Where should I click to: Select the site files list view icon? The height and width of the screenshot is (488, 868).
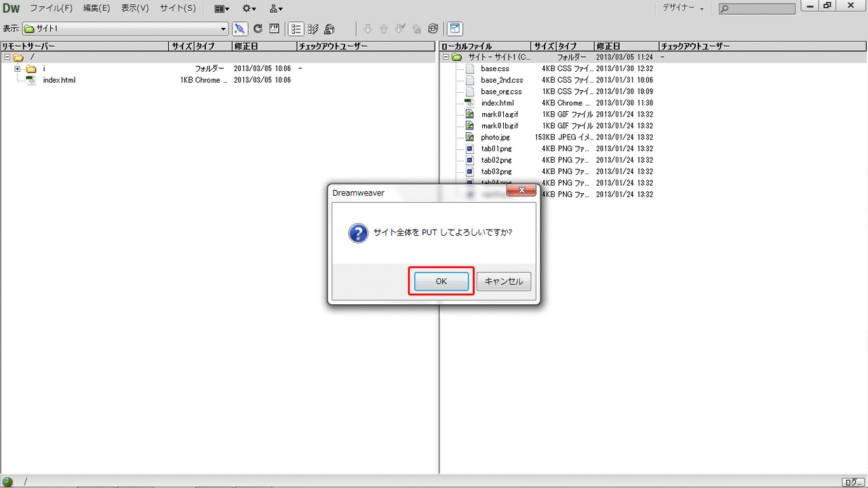coord(296,28)
